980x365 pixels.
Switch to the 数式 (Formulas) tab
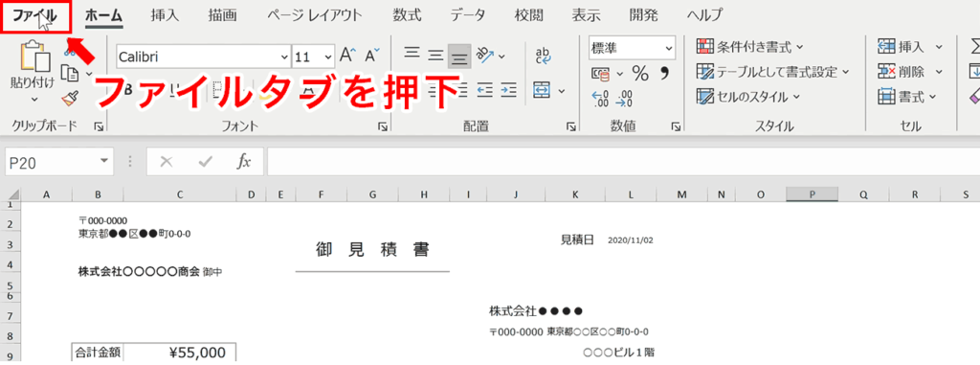tap(407, 14)
